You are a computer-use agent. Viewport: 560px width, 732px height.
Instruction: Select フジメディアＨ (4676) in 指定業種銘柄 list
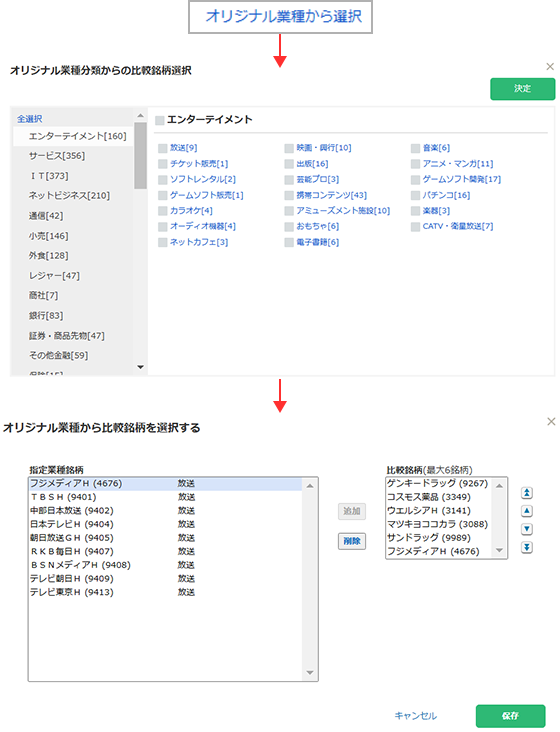(166, 484)
